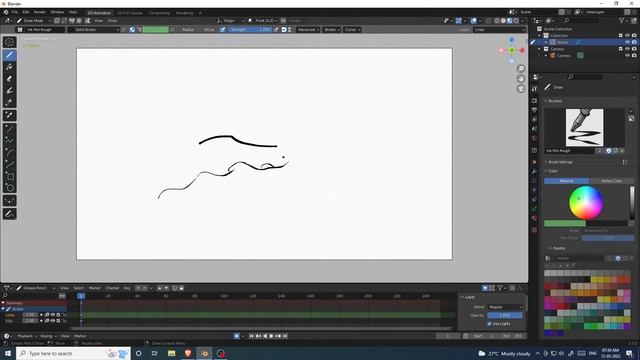Open the Modifiers wrench properties tab

pos(534,171)
